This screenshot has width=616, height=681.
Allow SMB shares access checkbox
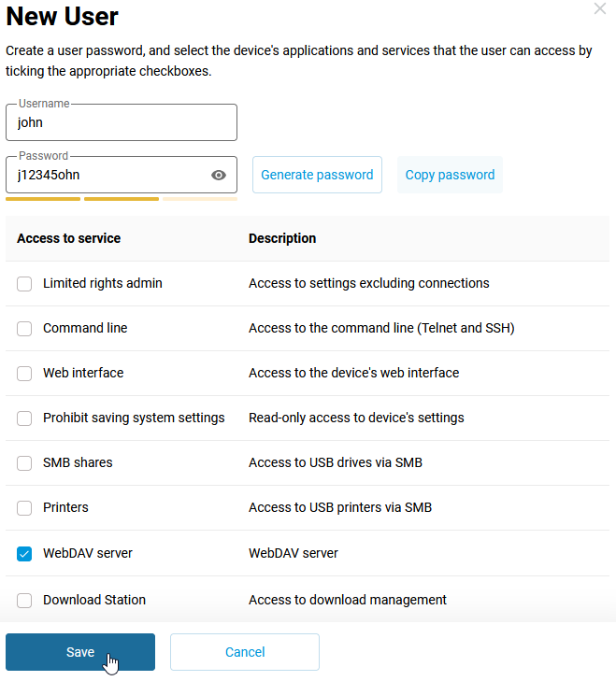click(x=24, y=463)
